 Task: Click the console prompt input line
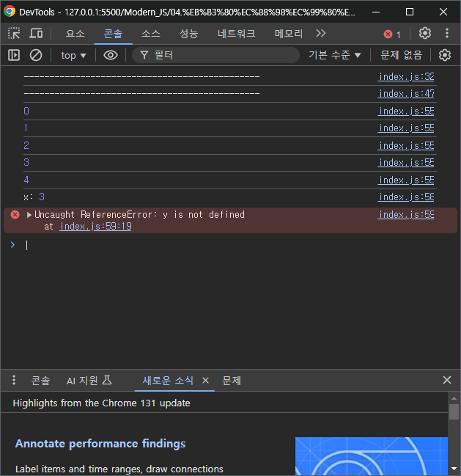coord(230,245)
